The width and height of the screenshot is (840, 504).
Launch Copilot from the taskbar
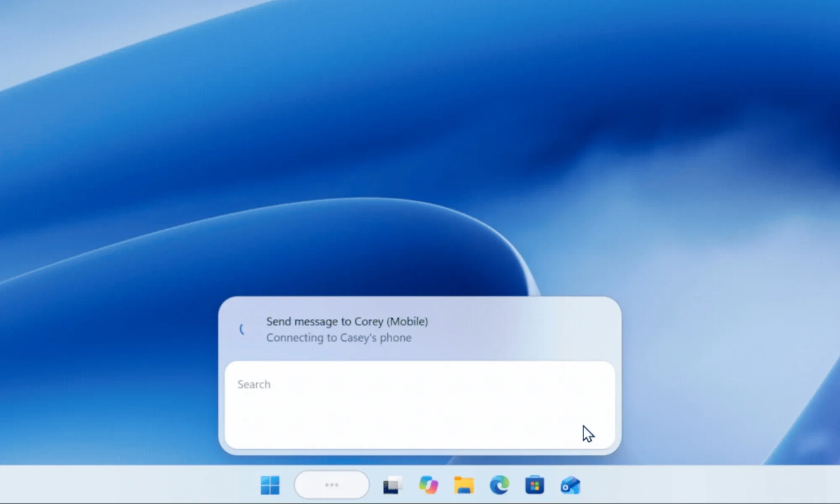[428, 485]
